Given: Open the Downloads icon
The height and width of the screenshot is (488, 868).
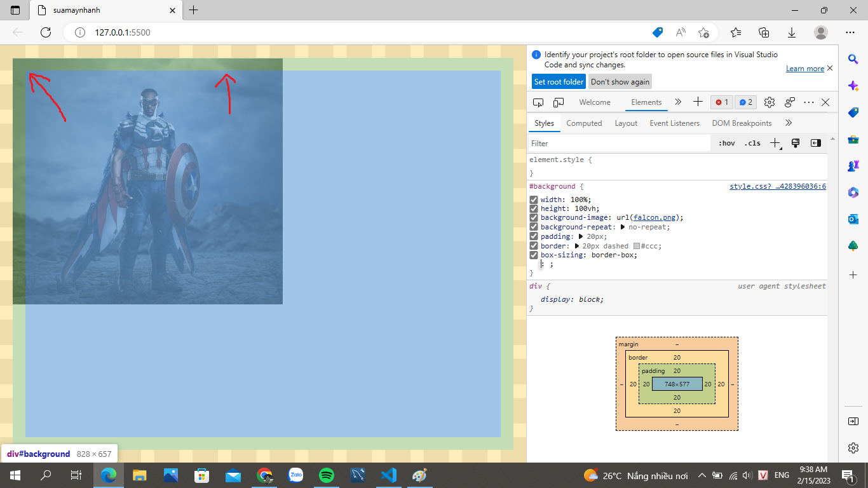Looking at the screenshot, I should coord(792,32).
